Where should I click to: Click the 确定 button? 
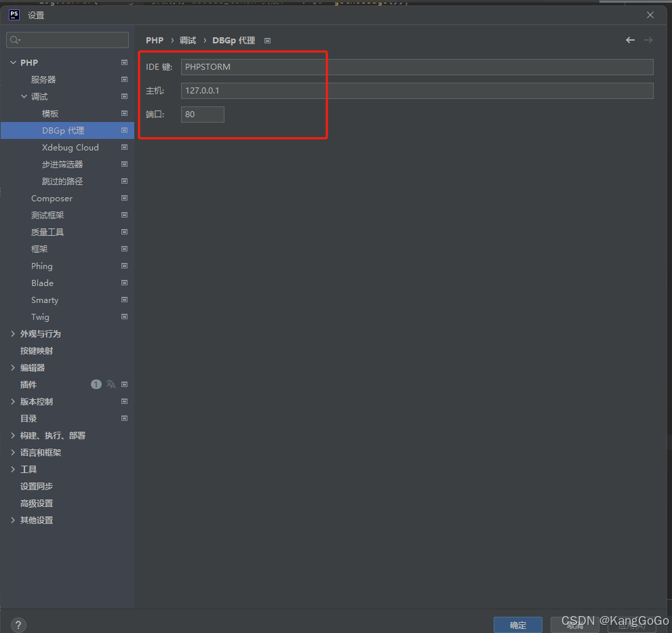click(x=517, y=625)
